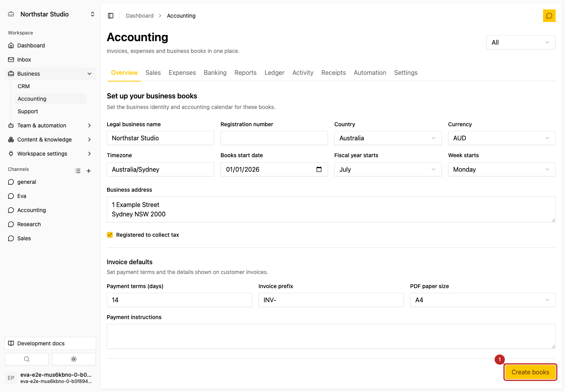Open the Country dropdown
This screenshot has height=392, width=565.
[x=388, y=138]
